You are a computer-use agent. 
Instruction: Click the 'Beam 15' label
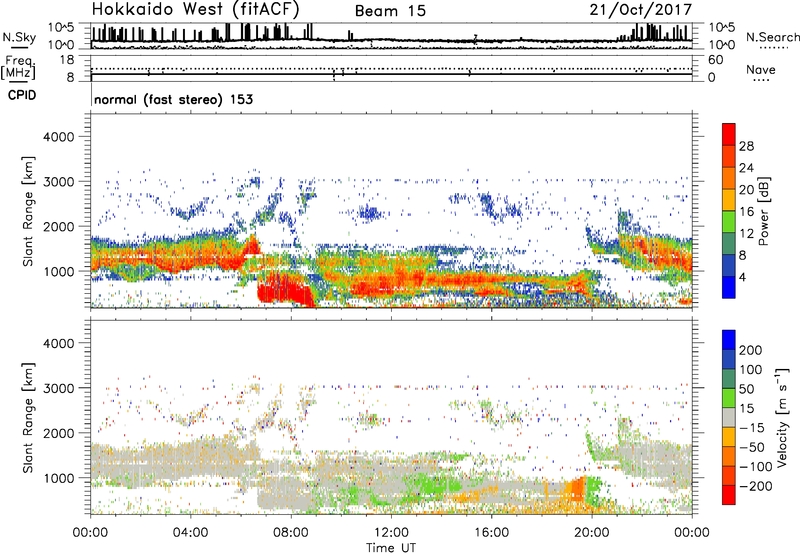(x=390, y=11)
